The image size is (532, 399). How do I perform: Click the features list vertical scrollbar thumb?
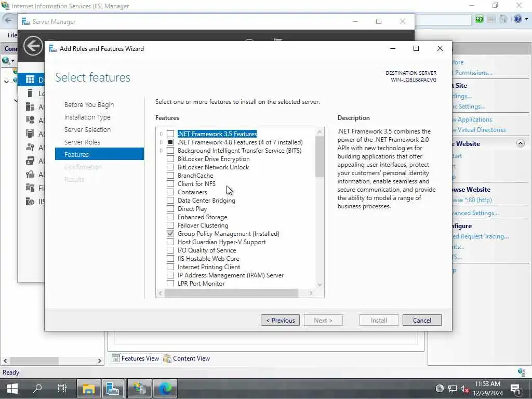[320, 156]
